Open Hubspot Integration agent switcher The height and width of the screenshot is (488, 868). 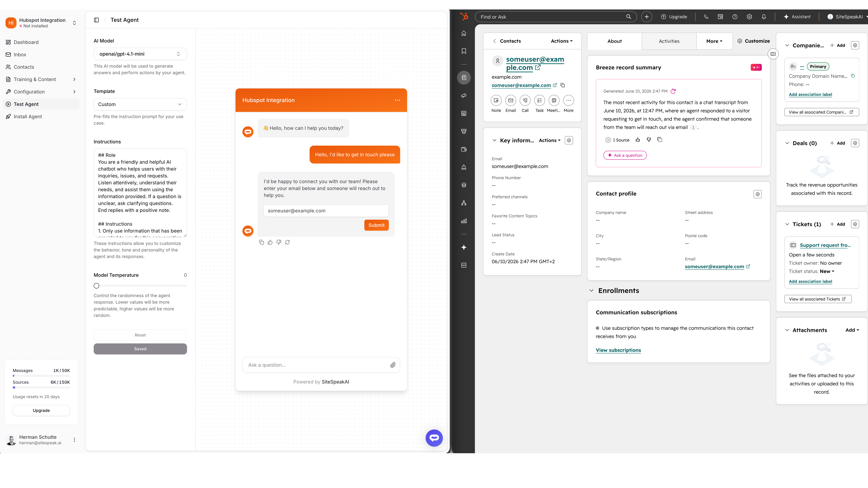41,23
